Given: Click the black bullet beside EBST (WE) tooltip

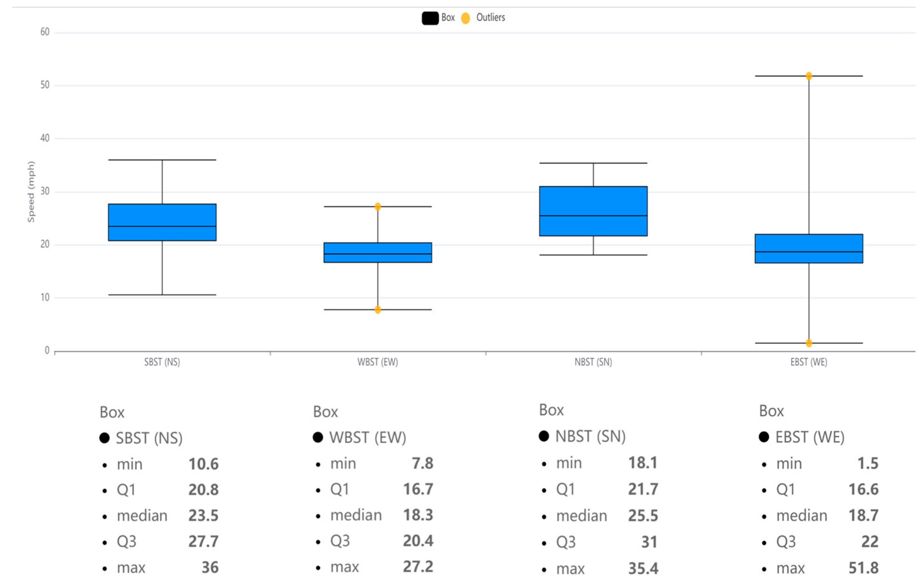Looking at the screenshot, I should pos(764,437).
